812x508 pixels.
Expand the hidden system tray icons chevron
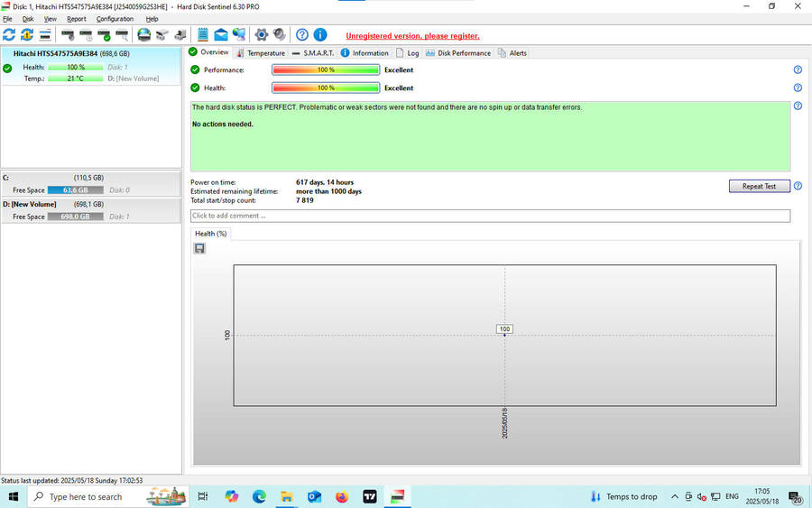pos(676,497)
